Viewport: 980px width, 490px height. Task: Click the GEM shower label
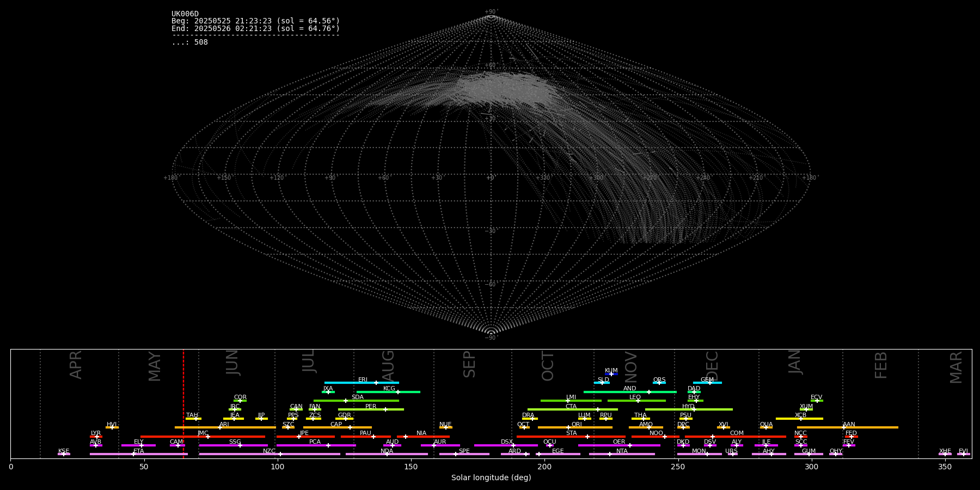707,380
